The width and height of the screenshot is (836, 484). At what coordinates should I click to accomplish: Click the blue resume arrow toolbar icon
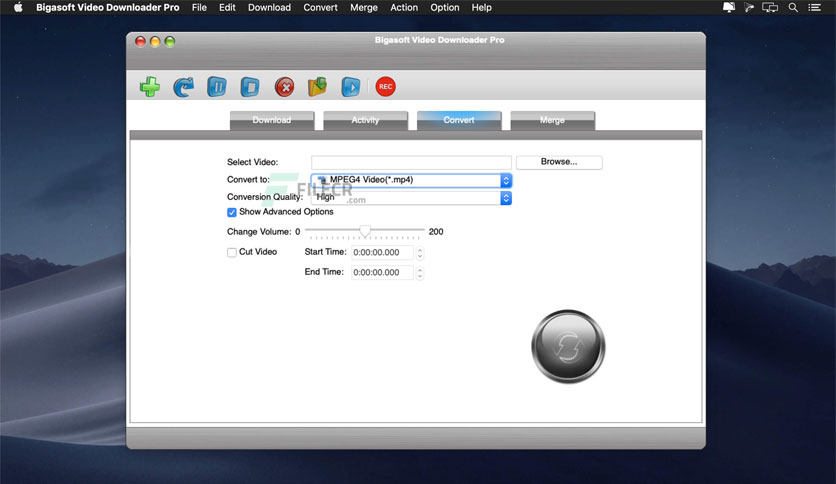tap(183, 86)
